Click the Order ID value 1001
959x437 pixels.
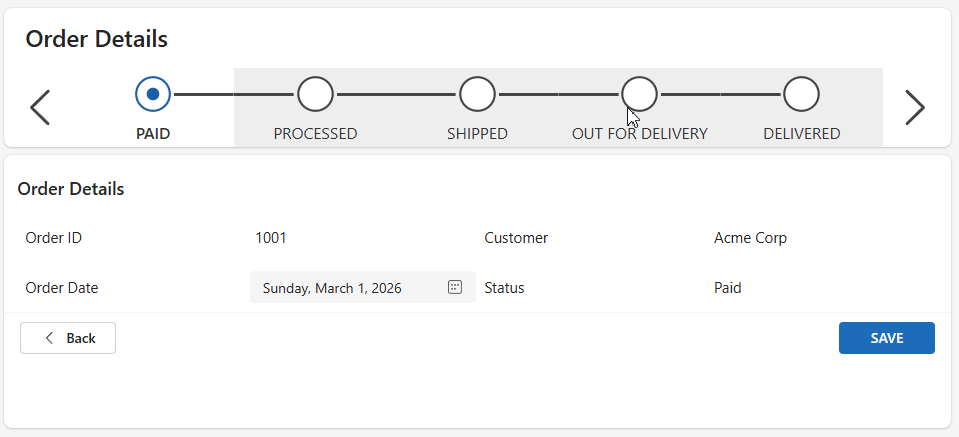pos(271,238)
